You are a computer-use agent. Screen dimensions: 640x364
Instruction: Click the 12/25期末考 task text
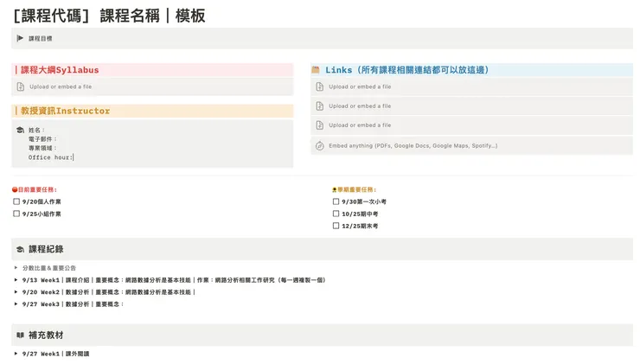coord(360,226)
